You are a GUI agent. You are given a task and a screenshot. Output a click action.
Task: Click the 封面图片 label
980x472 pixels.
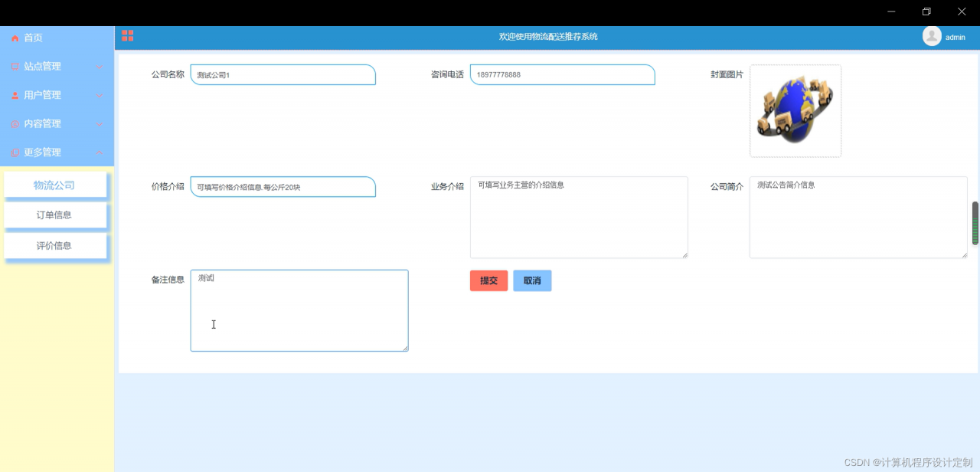727,74
